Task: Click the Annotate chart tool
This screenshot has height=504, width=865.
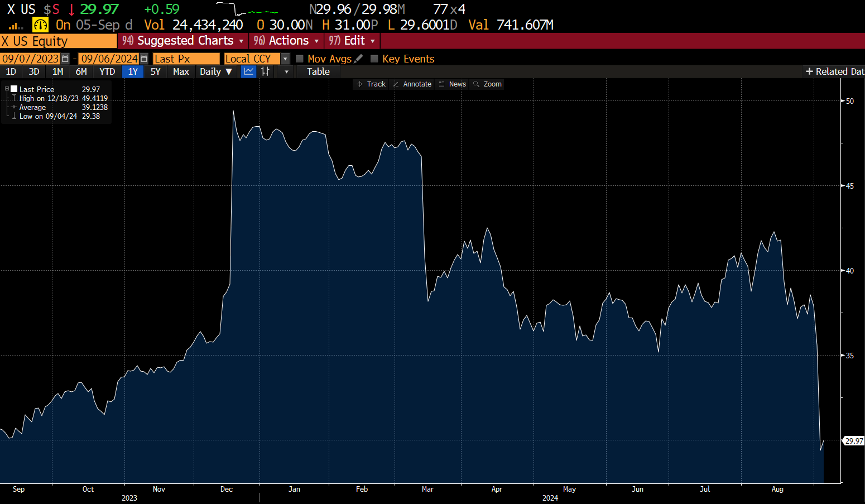Action: point(412,84)
